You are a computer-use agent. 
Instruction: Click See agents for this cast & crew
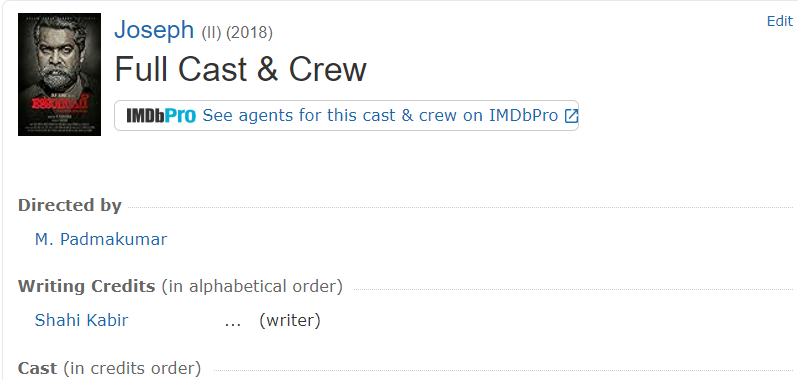click(x=380, y=116)
